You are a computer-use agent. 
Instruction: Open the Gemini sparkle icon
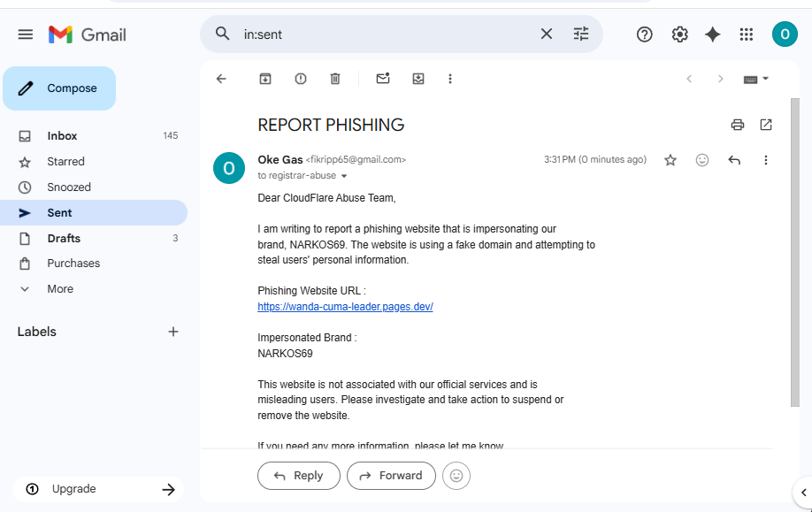pyautogui.click(x=713, y=34)
